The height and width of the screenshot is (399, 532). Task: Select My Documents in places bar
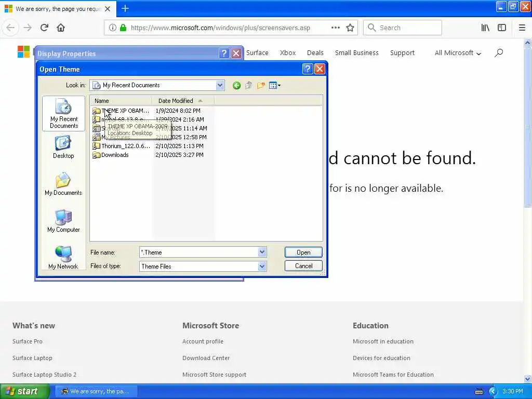click(x=63, y=184)
